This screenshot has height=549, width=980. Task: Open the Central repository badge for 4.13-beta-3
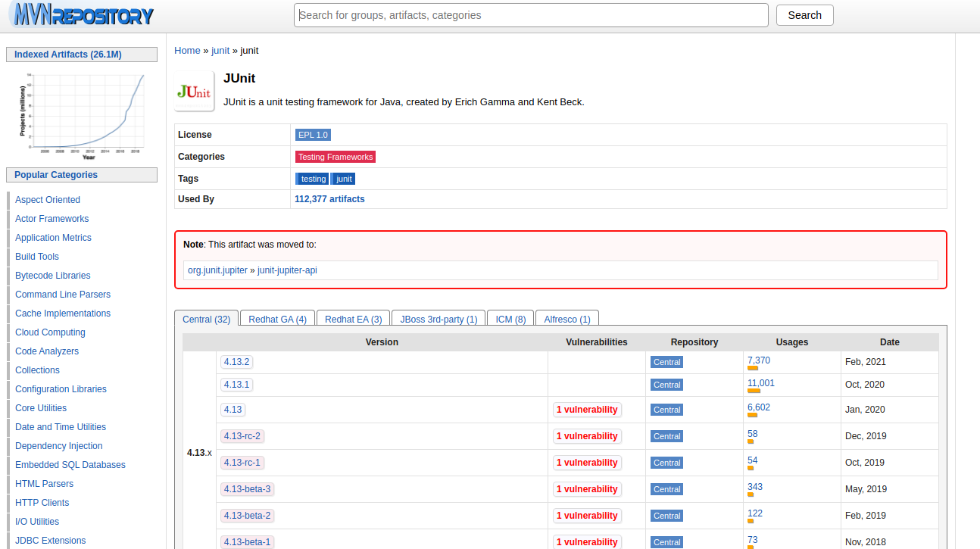pyautogui.click(x=666, y=489)
